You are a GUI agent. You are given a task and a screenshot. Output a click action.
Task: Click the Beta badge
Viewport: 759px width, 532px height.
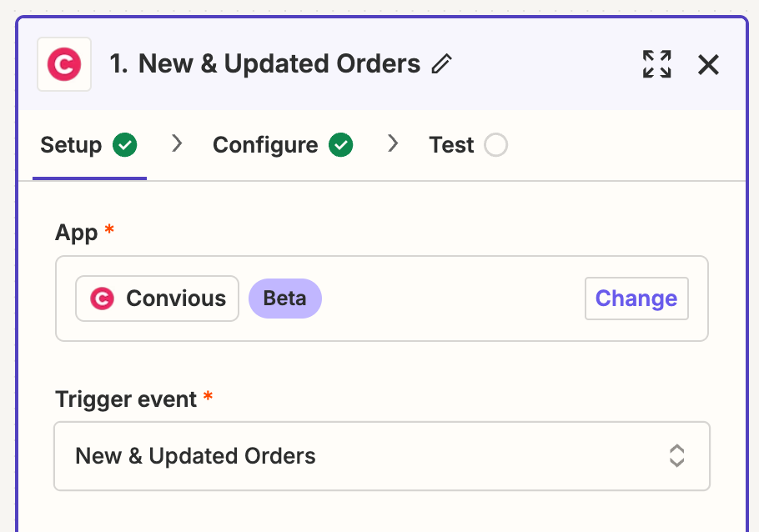pos(284,299)
